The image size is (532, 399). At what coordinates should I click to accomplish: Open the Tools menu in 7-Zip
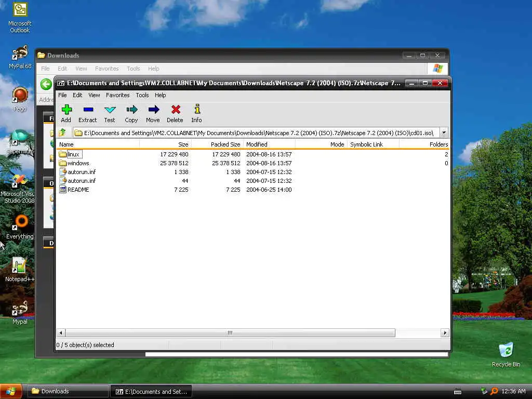pyautogui.click(x=142, y=95)
